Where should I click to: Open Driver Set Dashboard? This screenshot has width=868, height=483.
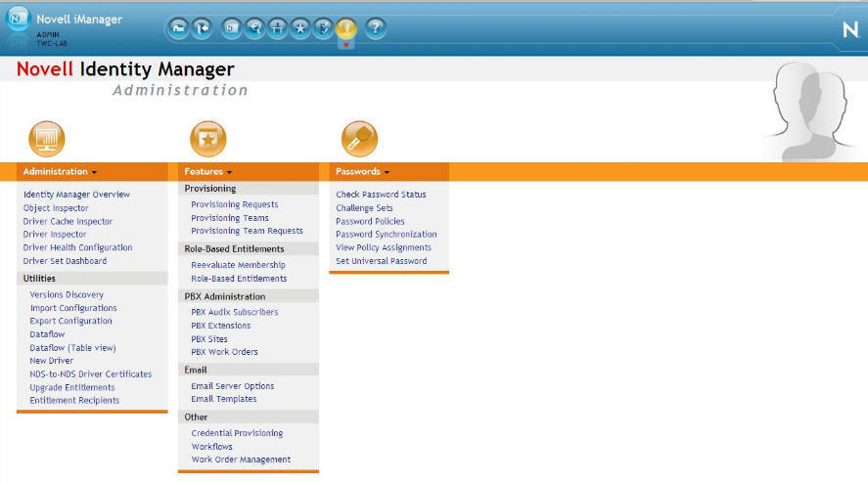click(x=65, y=261)
